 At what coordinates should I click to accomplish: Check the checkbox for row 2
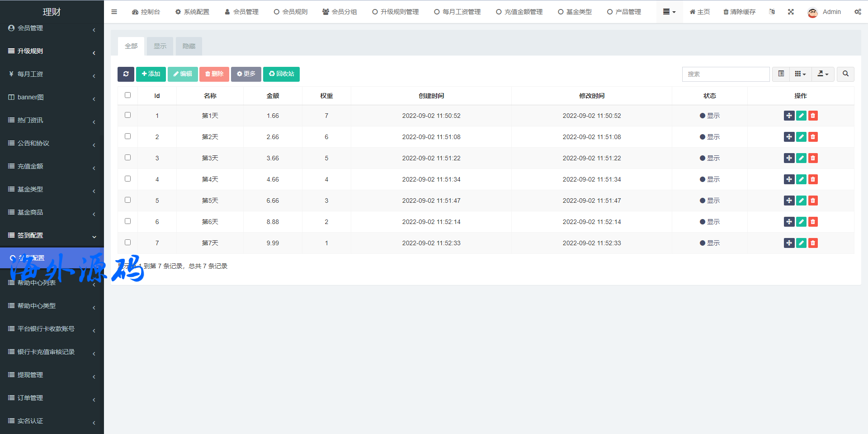(127, 136)
